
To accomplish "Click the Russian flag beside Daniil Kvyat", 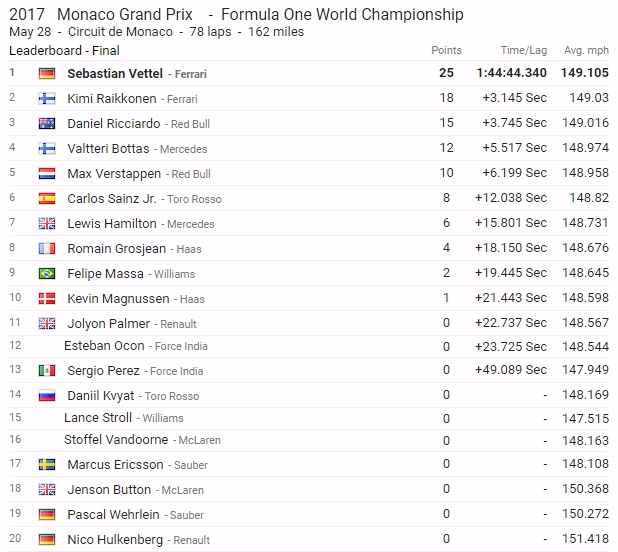I will [x=46, y=395].
